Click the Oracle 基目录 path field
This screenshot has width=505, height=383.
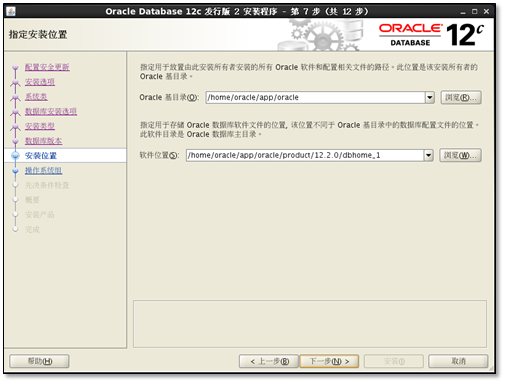(x=315, y=97)
